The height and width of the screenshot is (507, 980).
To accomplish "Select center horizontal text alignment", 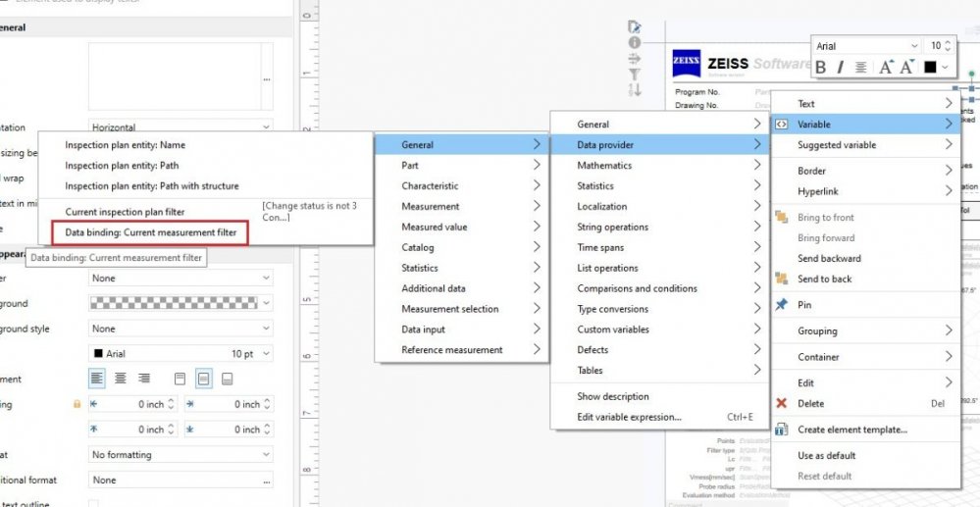I will click(x=121, y=379).
